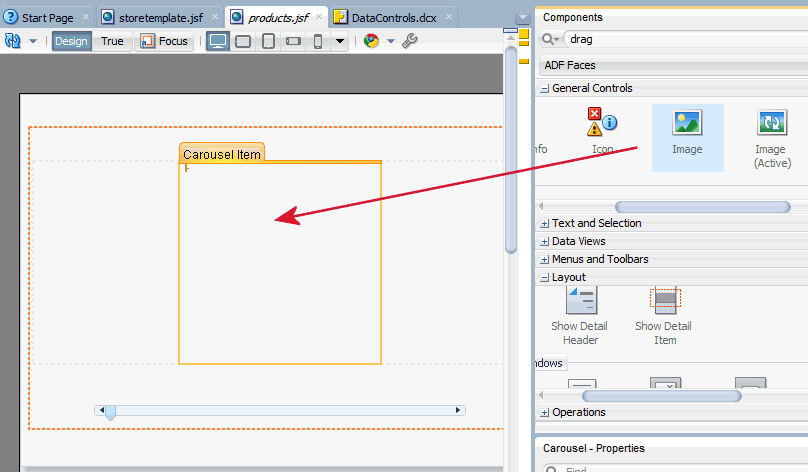Select the Icon component
The height and width of the screenshot is (472, 808).
pos(602,131)
